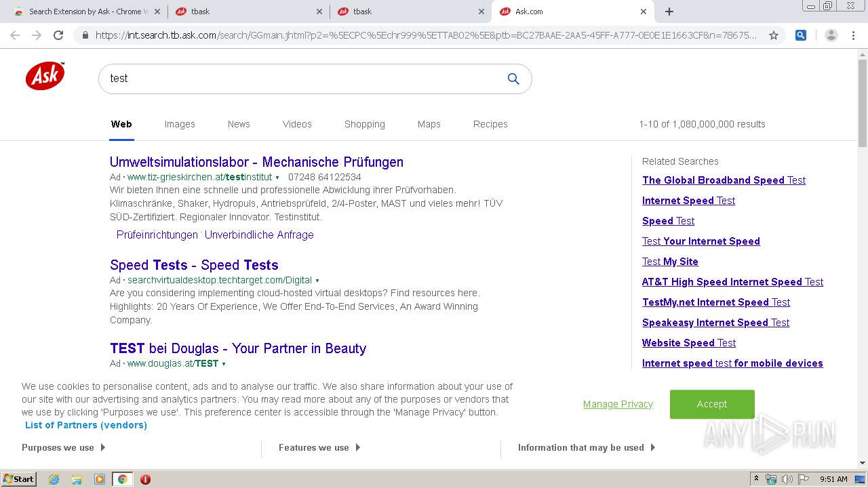Open Shopping search category
The image size is (868, 488).
(x=365, y=124)
